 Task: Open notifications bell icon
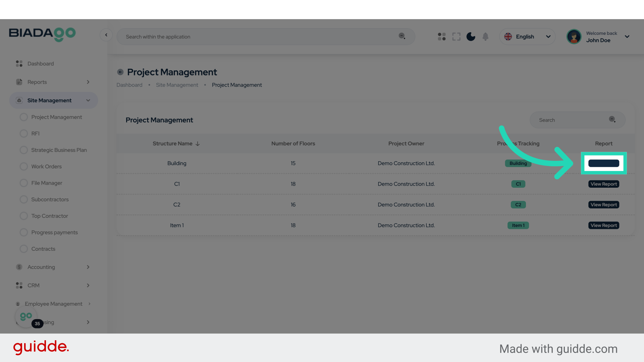[485, 37]
